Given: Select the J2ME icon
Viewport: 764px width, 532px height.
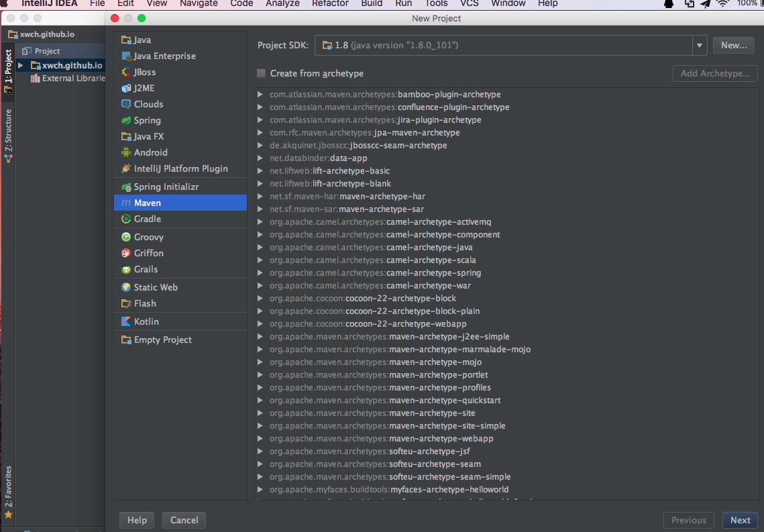Looking at the screenshot, I should tap(126, 88).
